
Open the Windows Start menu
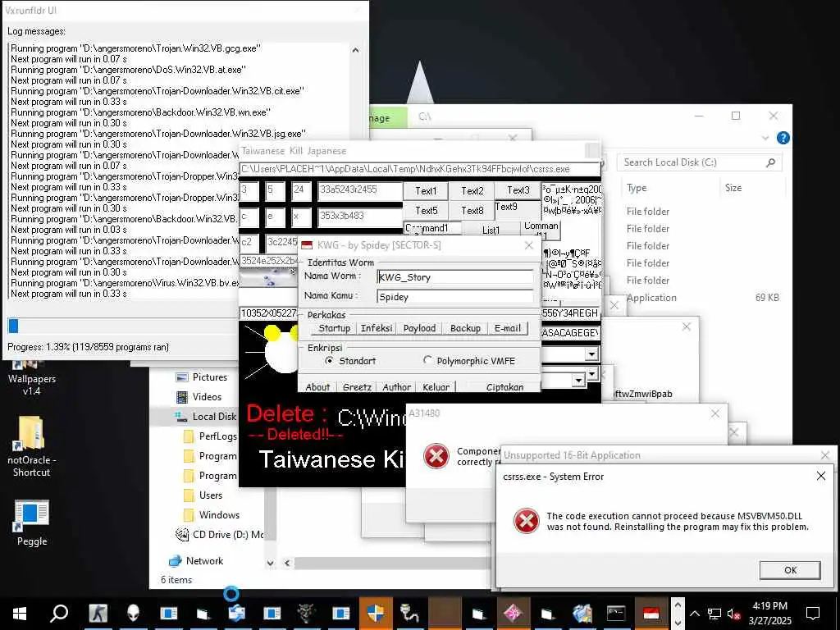point(20,613)
